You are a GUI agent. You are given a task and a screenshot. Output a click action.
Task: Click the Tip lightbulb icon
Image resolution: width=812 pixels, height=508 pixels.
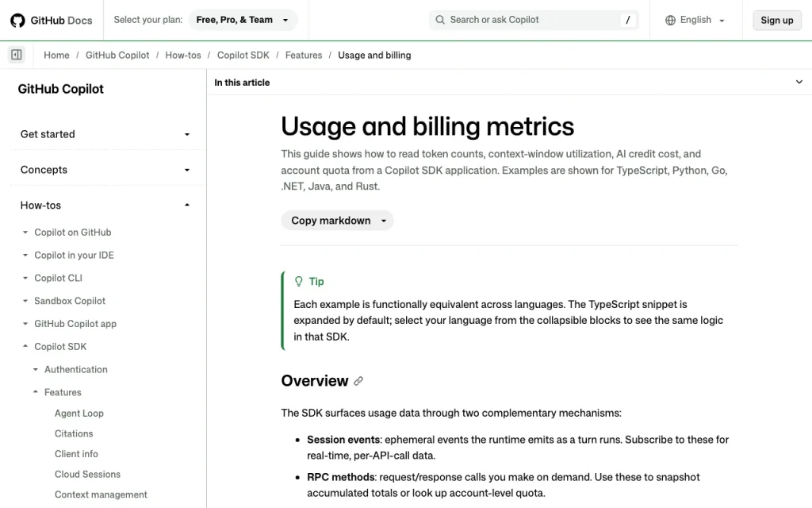coord(299,282)
